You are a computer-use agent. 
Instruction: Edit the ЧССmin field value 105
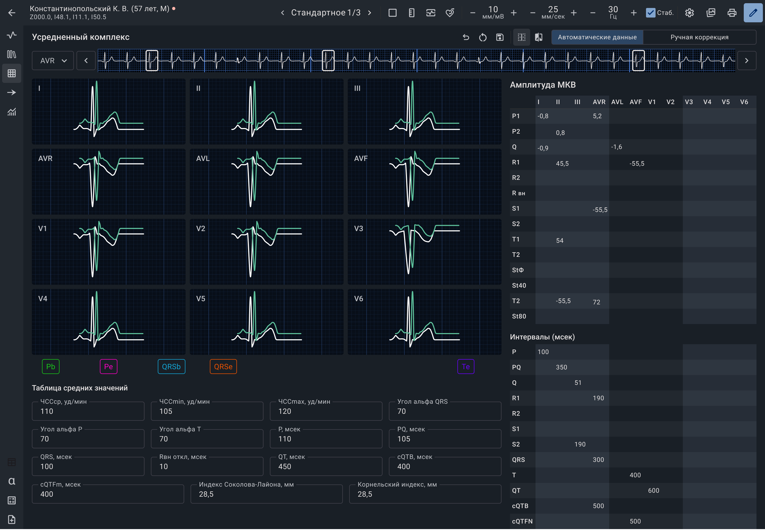point(207,411)
